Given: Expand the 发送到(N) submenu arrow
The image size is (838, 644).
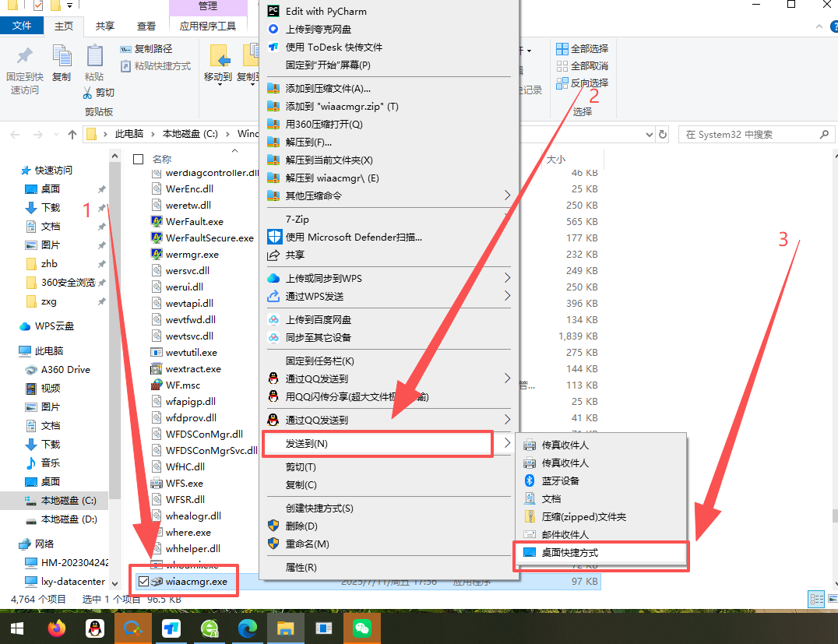Looking at the screenshot, I should pyautogui.click(x=507, y=443).
